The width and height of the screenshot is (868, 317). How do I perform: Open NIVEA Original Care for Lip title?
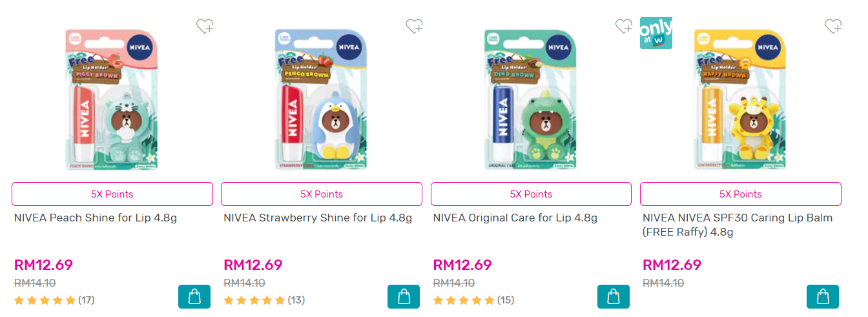[515, 218]
